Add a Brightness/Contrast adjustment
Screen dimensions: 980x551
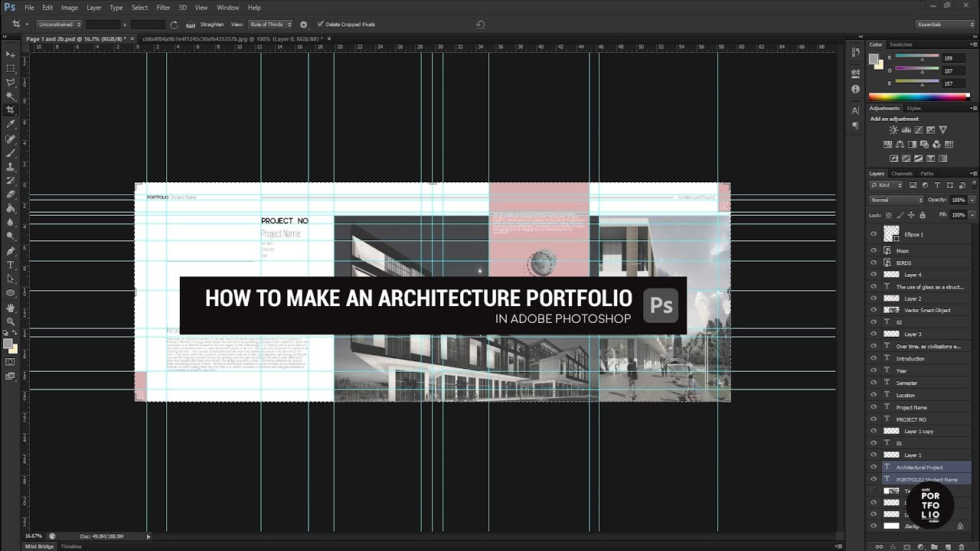tap(893, 130)
